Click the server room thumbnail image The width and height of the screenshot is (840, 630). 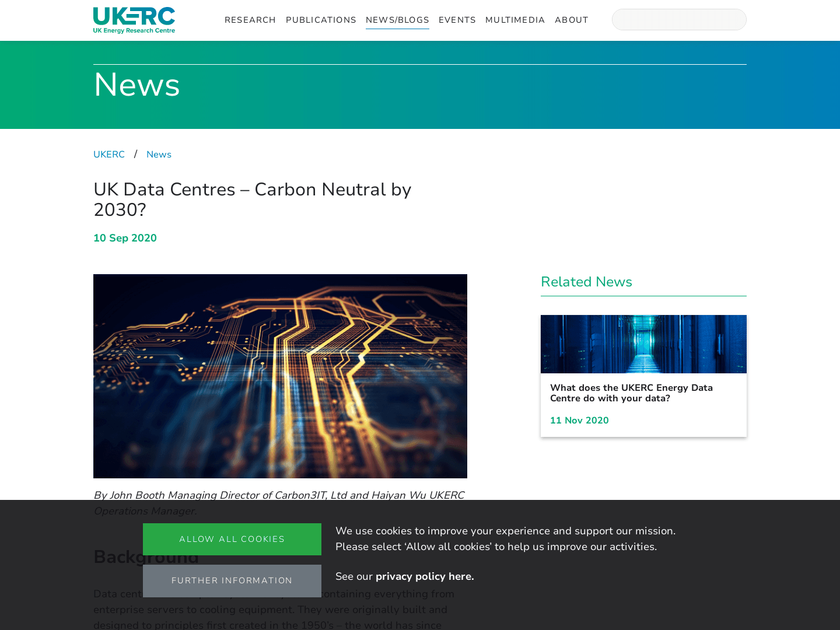click(x=643, y=344)
